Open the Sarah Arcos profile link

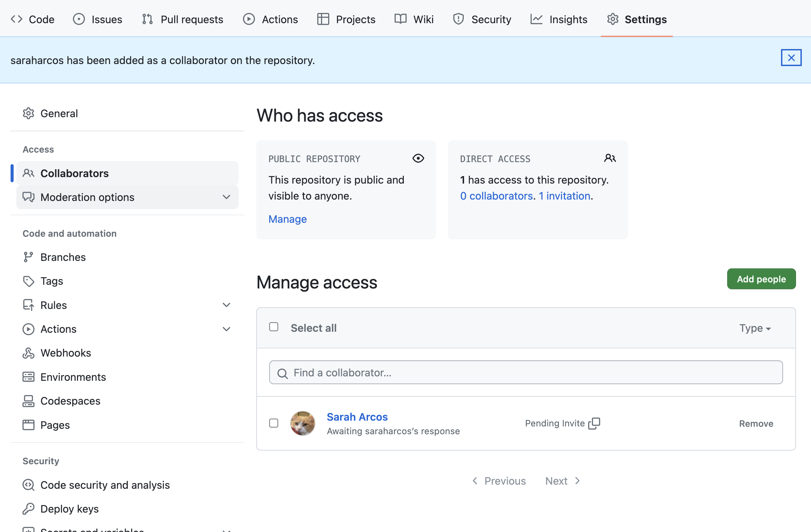tap(357, 417)
